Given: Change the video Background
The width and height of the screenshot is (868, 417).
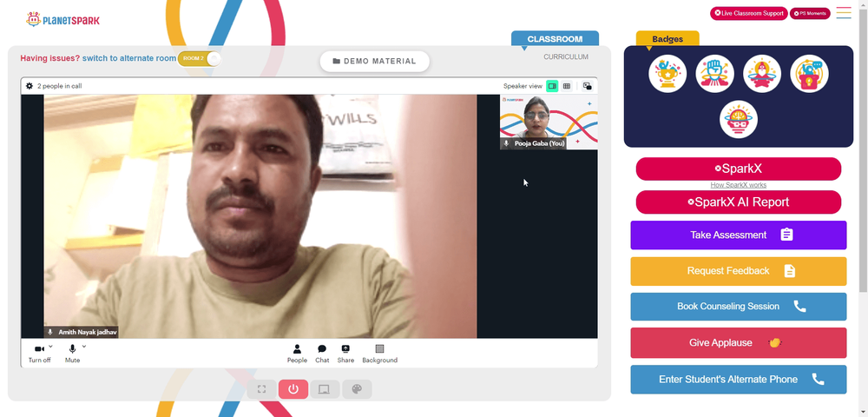Looking at the screenshot, I should tap(380, 354).
